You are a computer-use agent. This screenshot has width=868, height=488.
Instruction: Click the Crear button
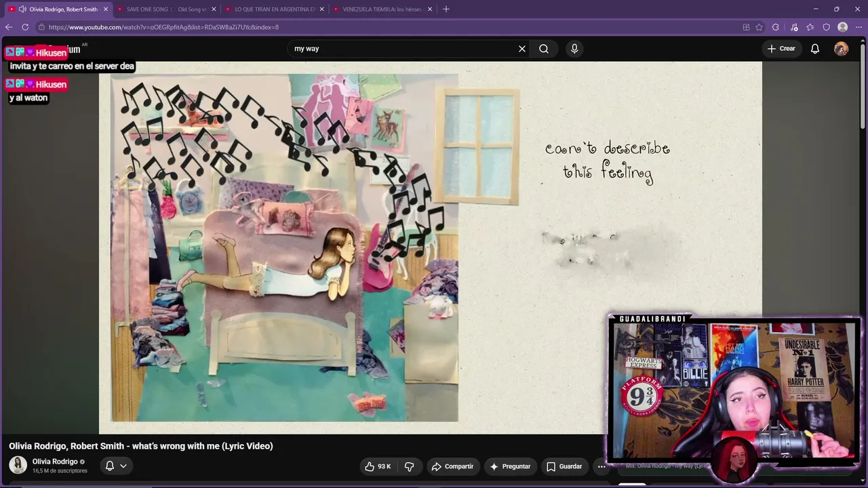coord(781,49)
